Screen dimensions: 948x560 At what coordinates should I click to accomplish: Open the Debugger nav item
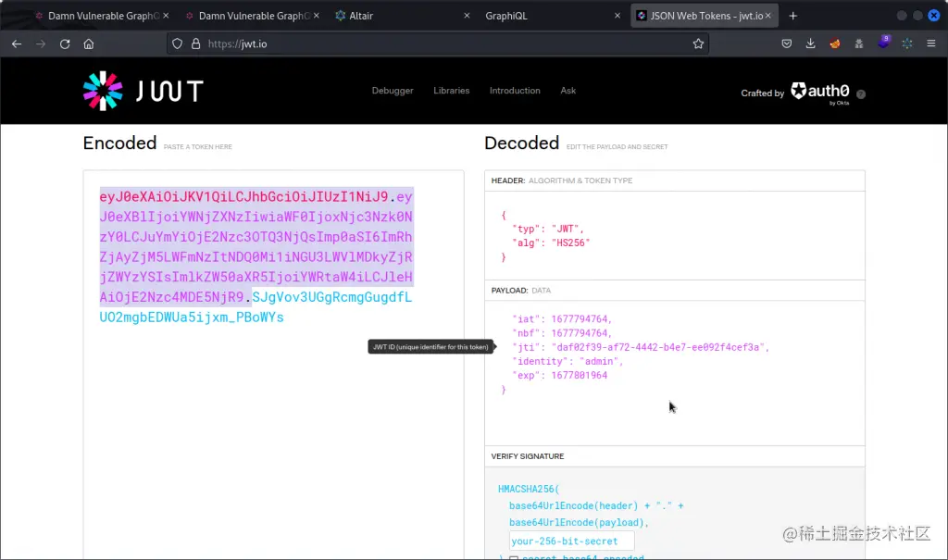click(393, 91)
